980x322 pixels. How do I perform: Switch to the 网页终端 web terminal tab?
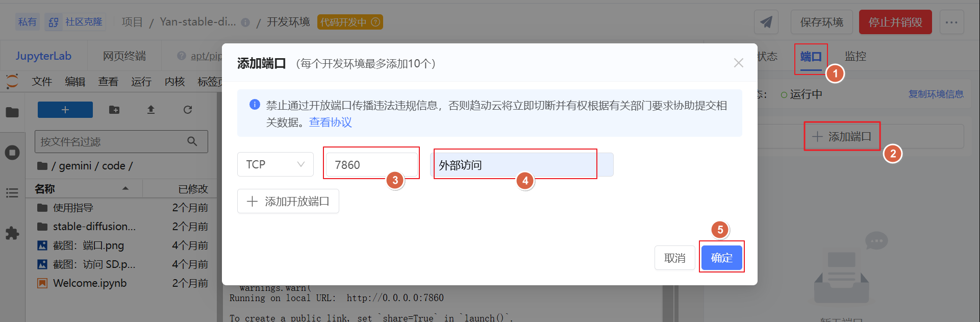point(124,56)
